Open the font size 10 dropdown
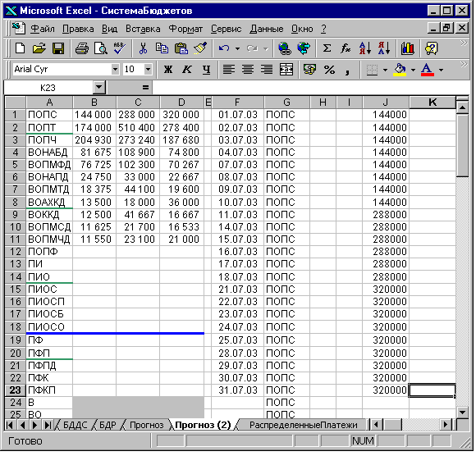476x456 pixels. [148, 70]
